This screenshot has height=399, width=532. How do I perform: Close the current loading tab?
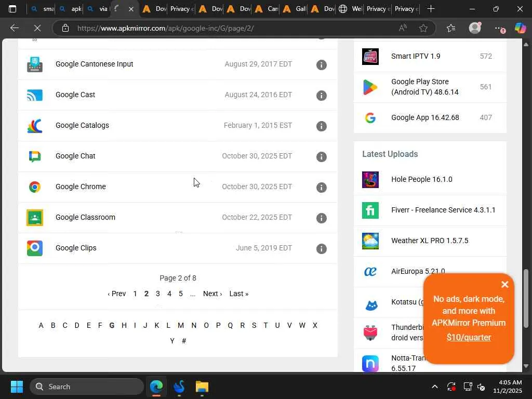[131, 9]
